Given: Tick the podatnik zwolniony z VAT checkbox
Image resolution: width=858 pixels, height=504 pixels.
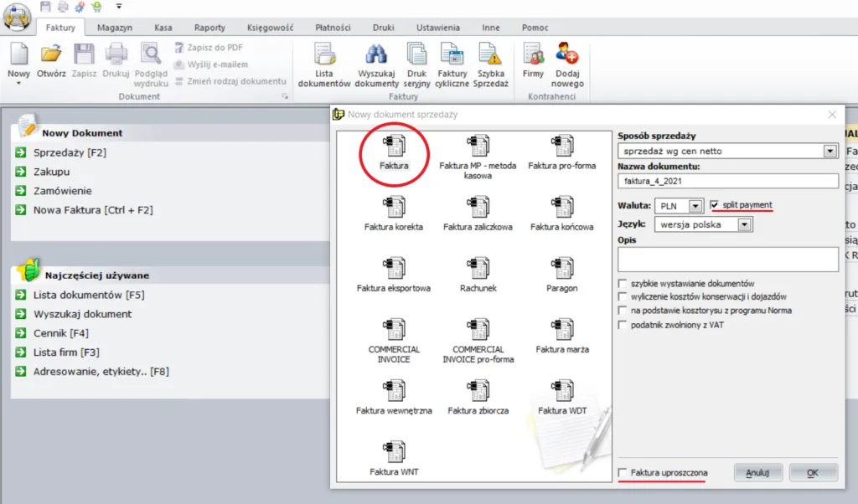Looking at the screenshot, I should pyautogui.click(x=623, y=324).
